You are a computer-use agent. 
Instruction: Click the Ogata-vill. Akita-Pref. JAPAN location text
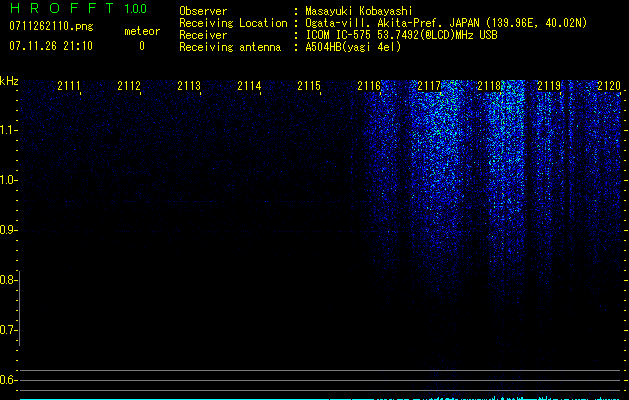[x=446, y=23]
